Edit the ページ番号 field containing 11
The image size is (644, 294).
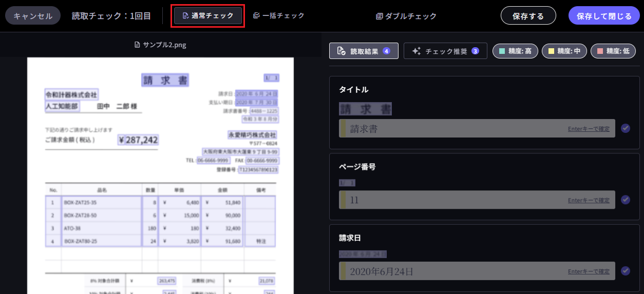[477, 200]
